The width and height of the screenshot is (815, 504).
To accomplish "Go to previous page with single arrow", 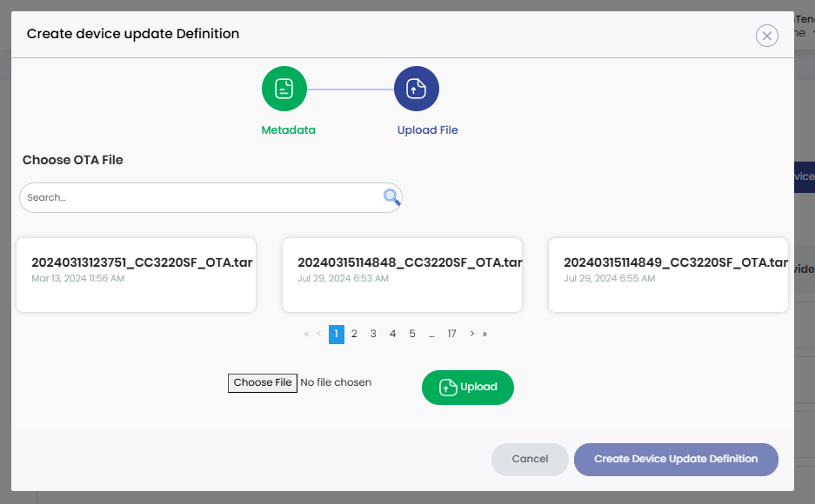I will (x=318, y=334).
